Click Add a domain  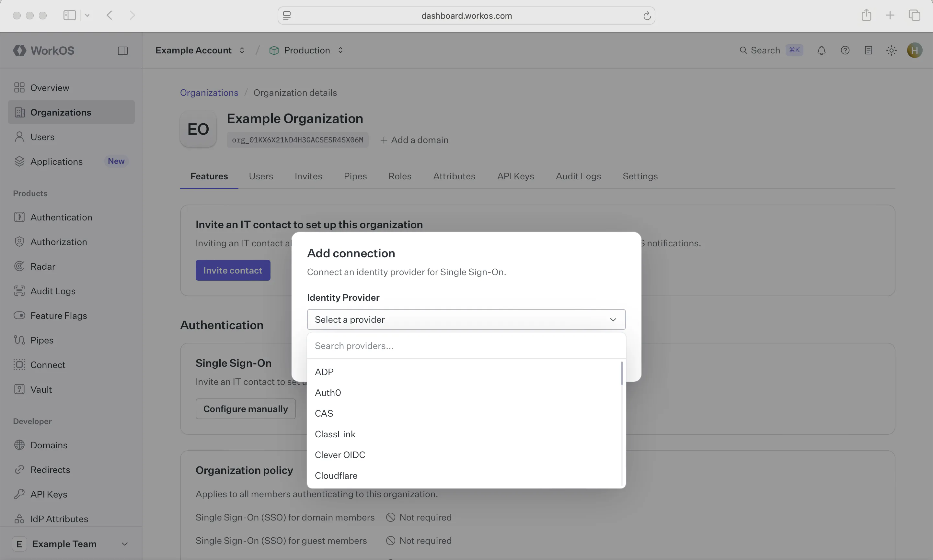(414, 140)
